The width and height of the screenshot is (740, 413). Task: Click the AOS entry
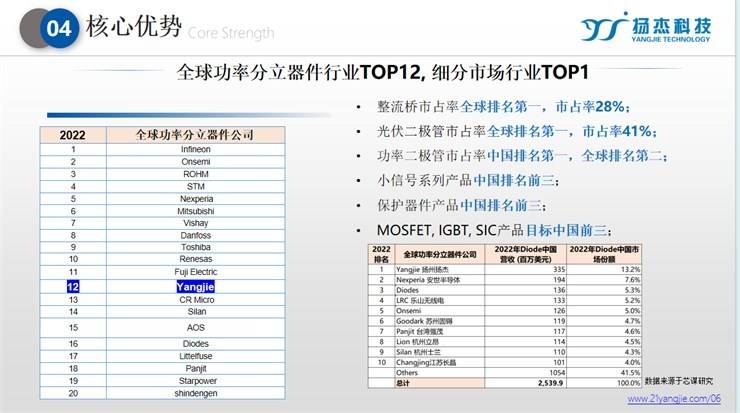195,328
